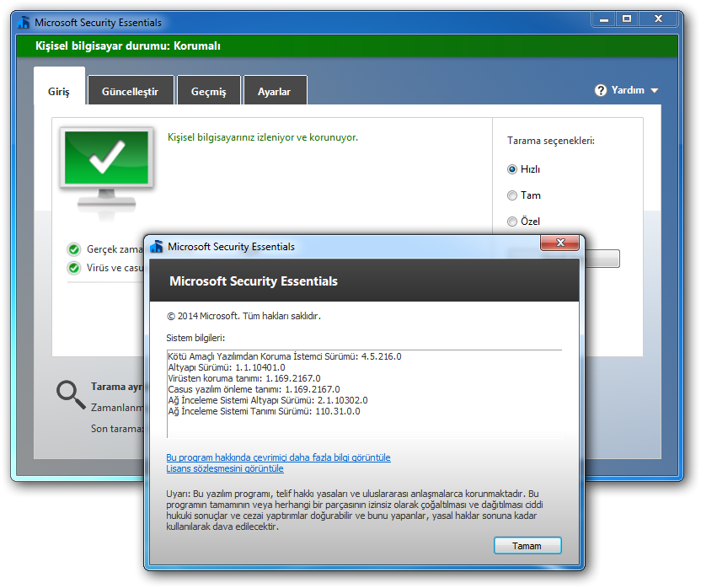701x588 pixels.
Task: Open Lisans sözleşmesini görüntüle link
Action: coord(225,468)
